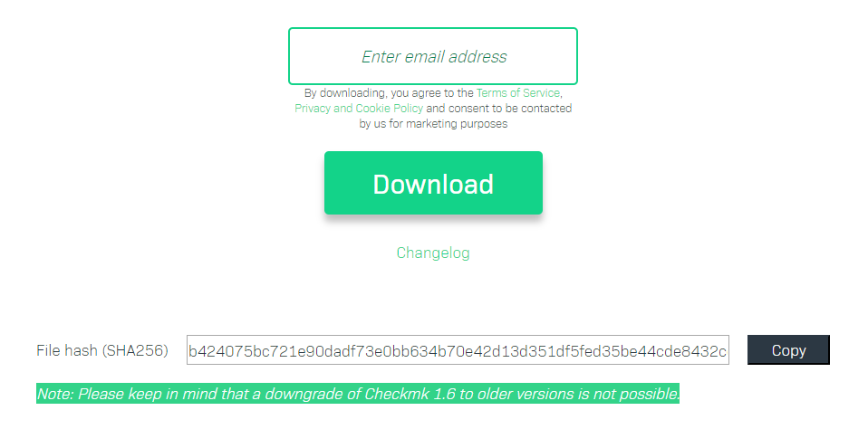Image resolution: width=868 pixels, height=439 pixels.
Task: Click "by us for marketing purposes" text
Action: 433,124
